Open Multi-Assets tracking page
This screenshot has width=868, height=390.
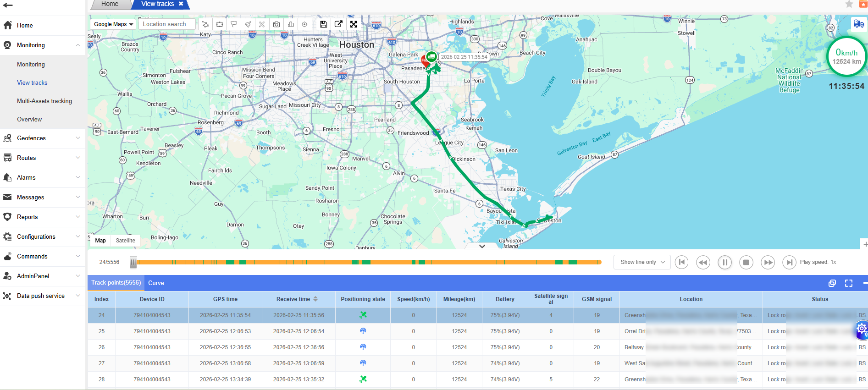click(x=44, y=101)
